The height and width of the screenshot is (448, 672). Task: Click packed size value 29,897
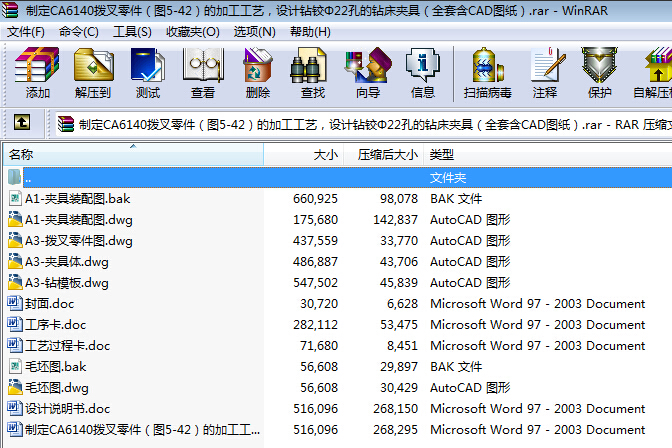click(399, 367)
